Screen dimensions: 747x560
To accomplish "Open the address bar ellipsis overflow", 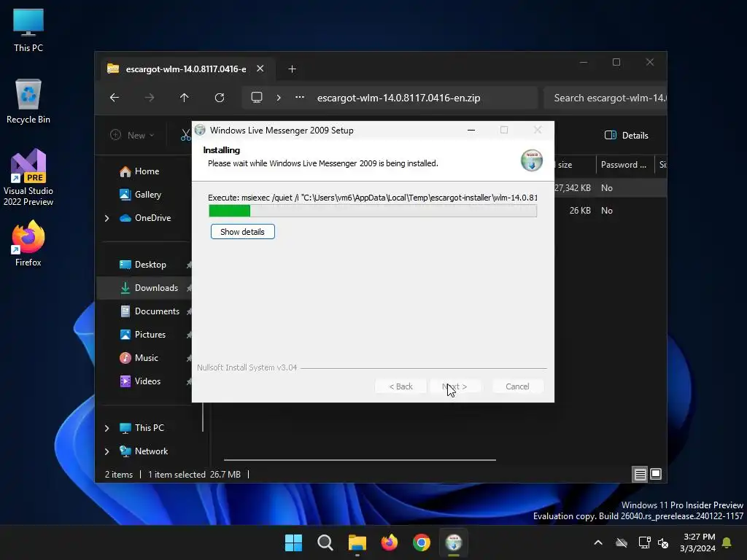I will (x=300, y=98).
